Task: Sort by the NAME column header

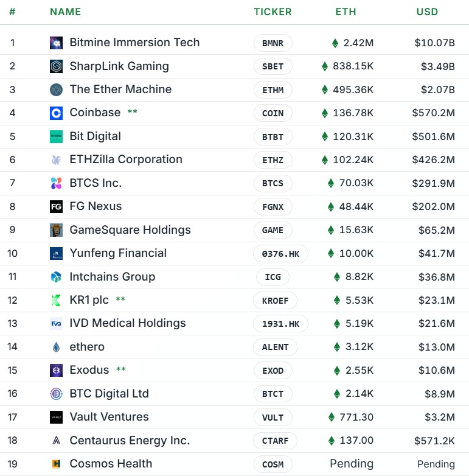Action: tap(66, 12)
